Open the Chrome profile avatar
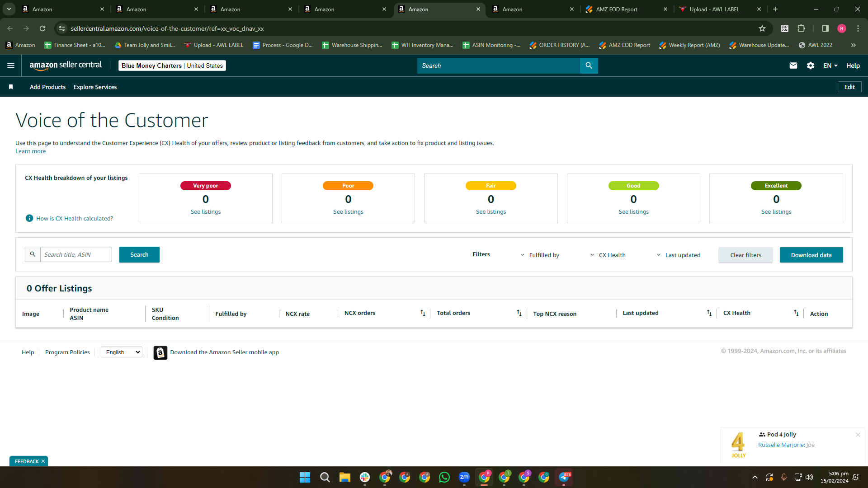Image resolution: width=868 pixels, height=488 pixels. point(842,28)
